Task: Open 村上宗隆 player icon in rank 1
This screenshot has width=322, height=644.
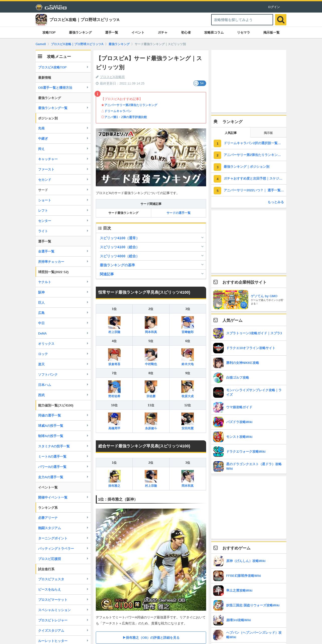Action: coord(114,323)
